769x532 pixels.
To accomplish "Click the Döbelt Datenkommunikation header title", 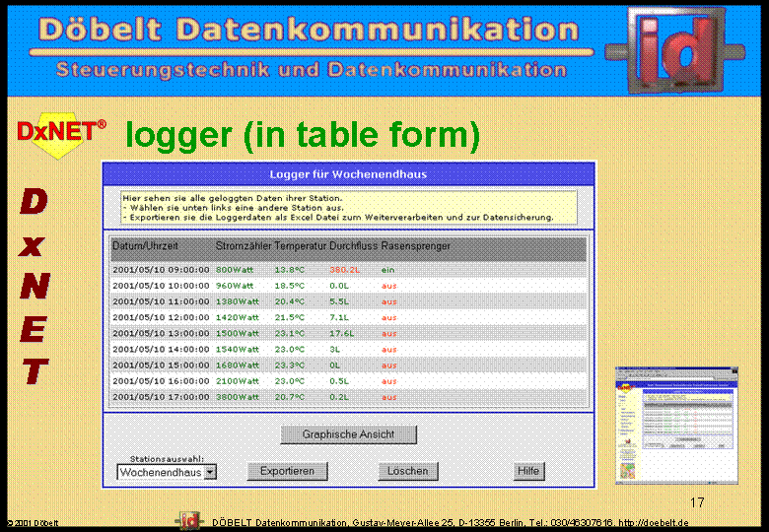I will coord(309,30).
